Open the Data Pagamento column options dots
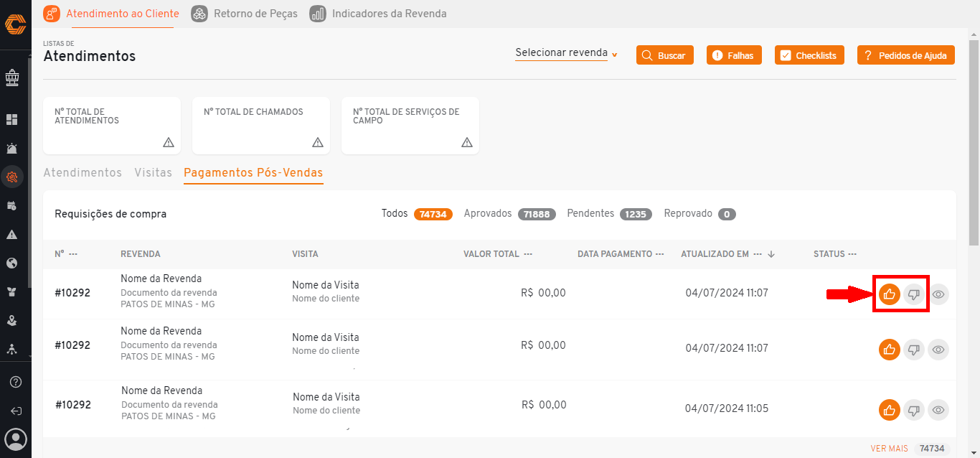The width and height of the screenshot is (980, 458). (659, 254)
